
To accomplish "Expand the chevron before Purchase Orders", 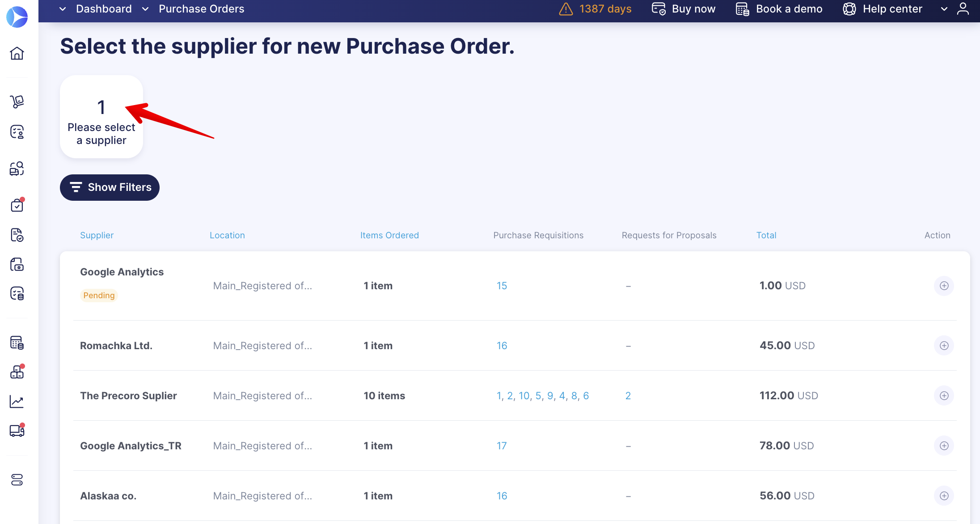I will 145,9.
